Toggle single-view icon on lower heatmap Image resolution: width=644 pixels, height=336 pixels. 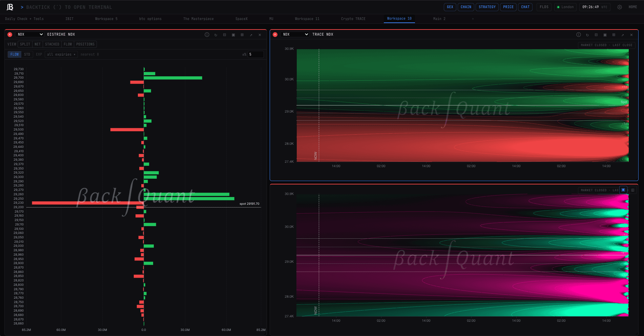(623, 190)
